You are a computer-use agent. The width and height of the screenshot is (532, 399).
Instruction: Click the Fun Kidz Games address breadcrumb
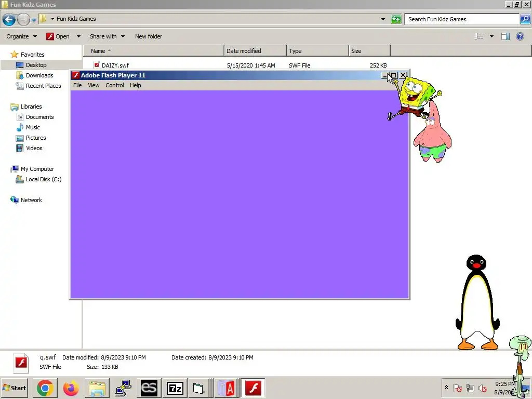76,19
